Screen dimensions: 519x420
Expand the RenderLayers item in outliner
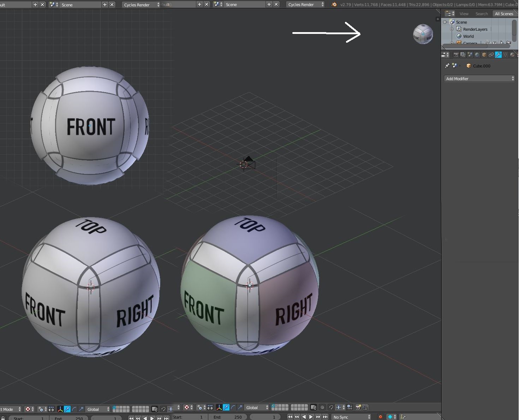pos(452,29)
